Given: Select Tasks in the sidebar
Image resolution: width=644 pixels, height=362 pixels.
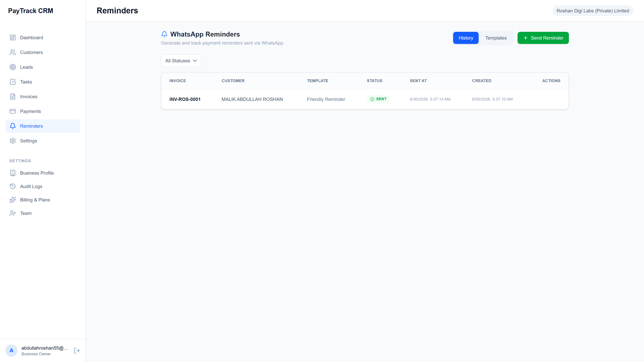Looking at the screenshot, I should pos(43,82).
